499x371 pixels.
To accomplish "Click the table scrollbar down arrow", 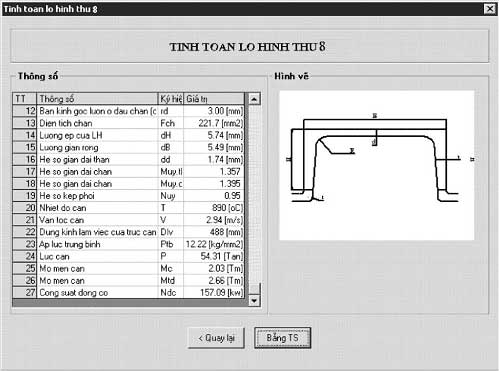I will (x=254, y=300).
